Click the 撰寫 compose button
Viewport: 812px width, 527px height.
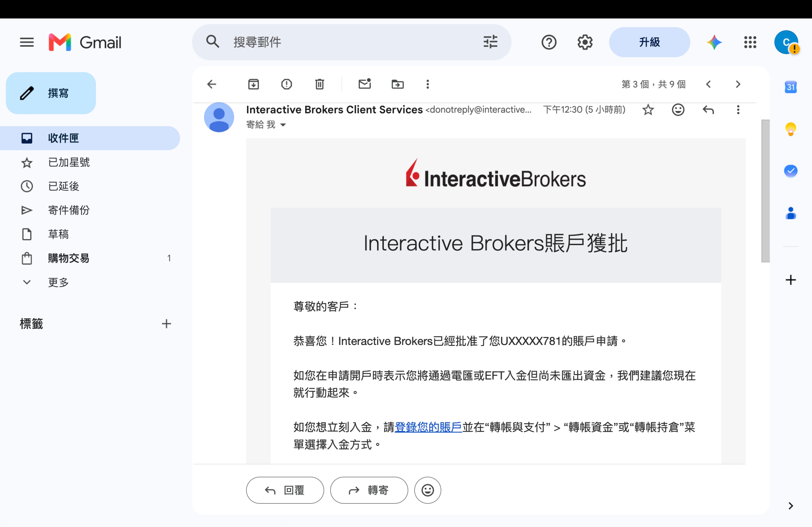tap(51, 93)
